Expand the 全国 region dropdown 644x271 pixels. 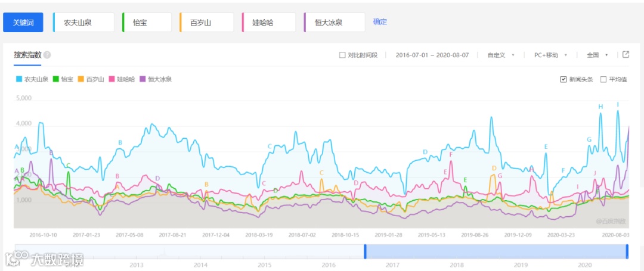(597, 55)
